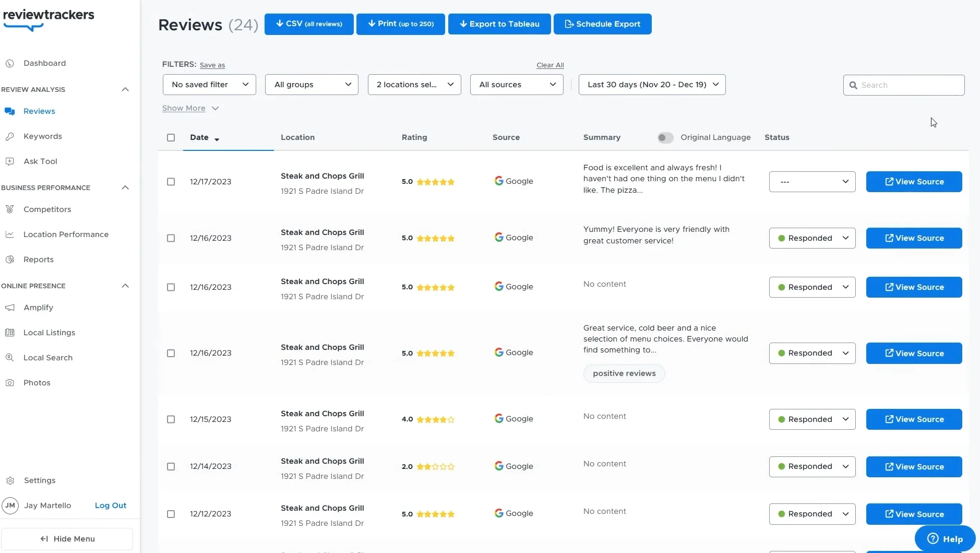Open Ask Tool via its icon
The image size is (980, 553).
(x=9, y=161)
